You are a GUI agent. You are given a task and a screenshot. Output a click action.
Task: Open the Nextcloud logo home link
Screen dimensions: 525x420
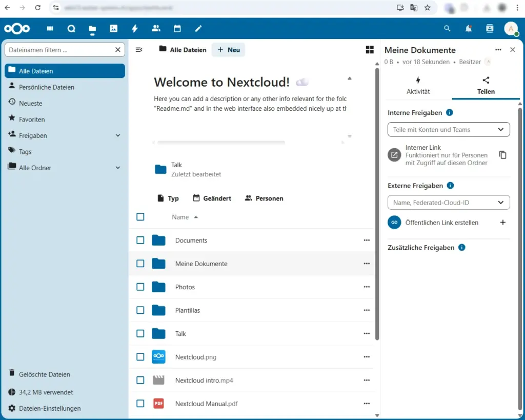coord(17,29)
